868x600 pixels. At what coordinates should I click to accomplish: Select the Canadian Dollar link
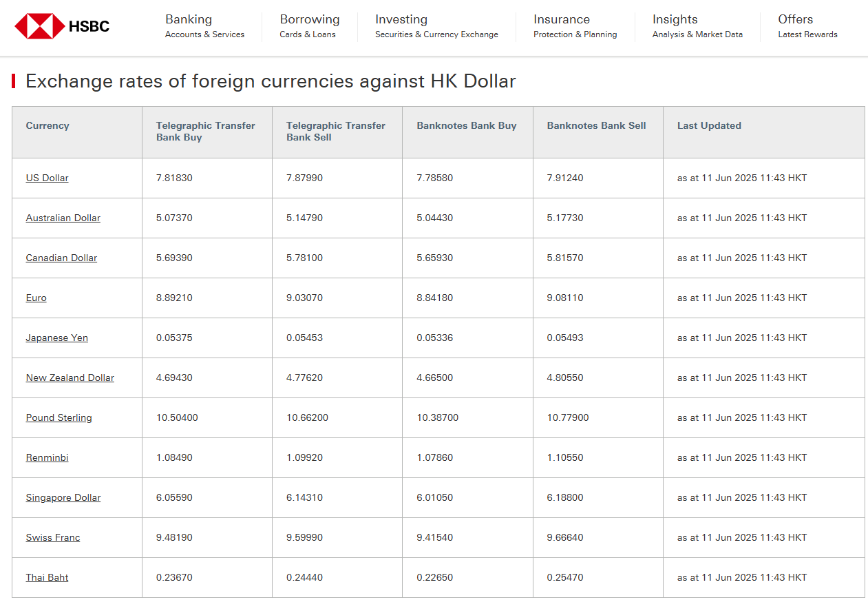[61, 258]
